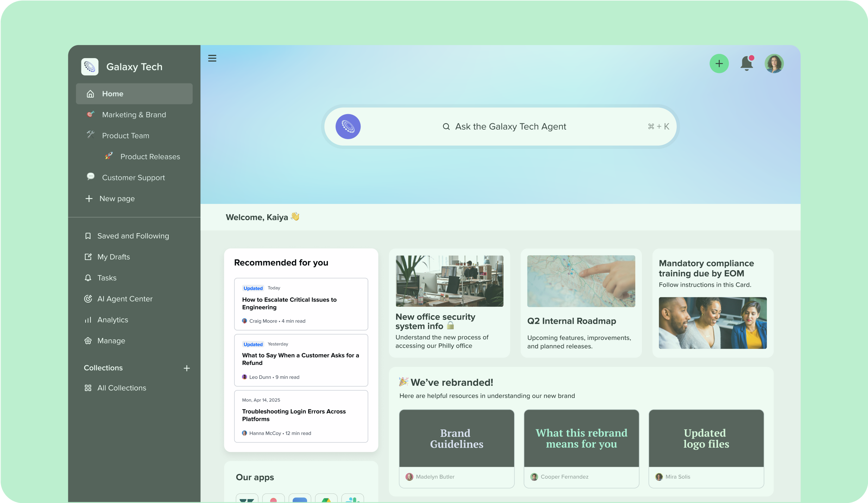Open How to Escalate Critical Issues article

pos(289,303)
